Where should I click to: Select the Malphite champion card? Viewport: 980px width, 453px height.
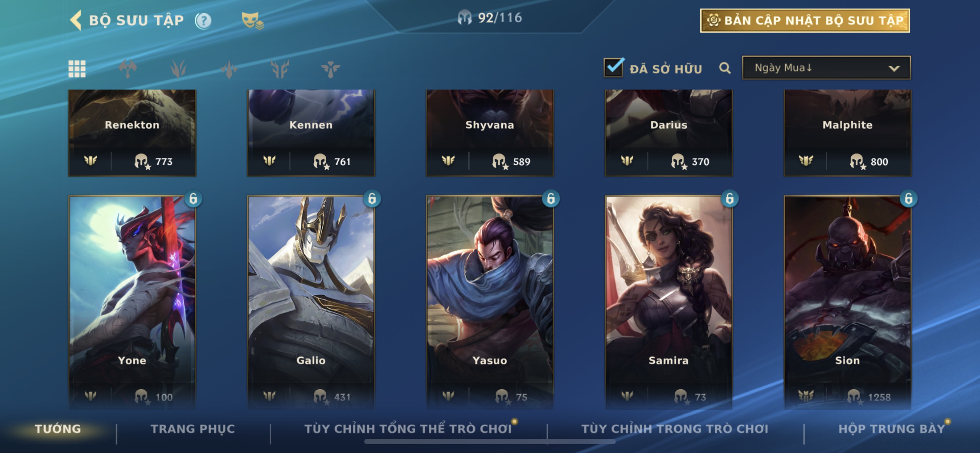848,133
